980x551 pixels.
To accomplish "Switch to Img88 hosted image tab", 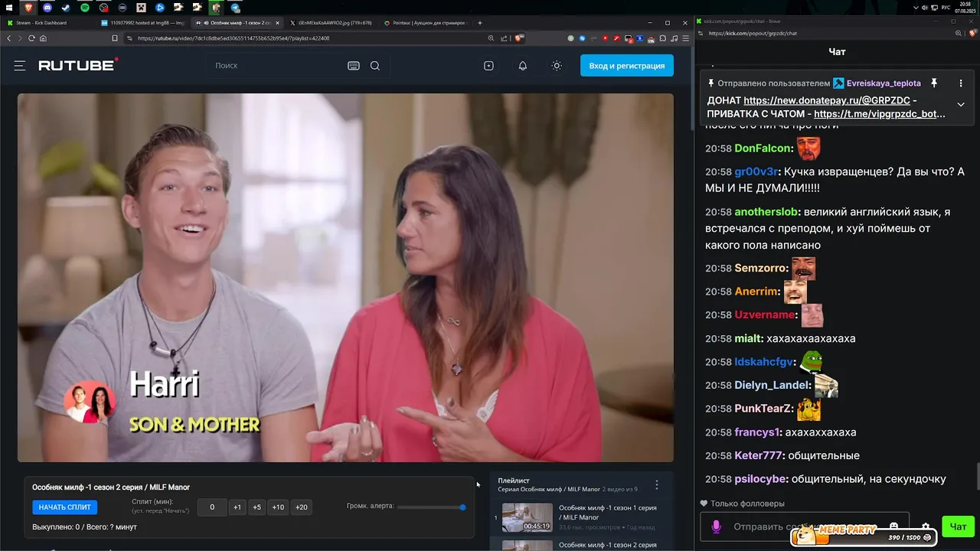I will coord(142,23).
